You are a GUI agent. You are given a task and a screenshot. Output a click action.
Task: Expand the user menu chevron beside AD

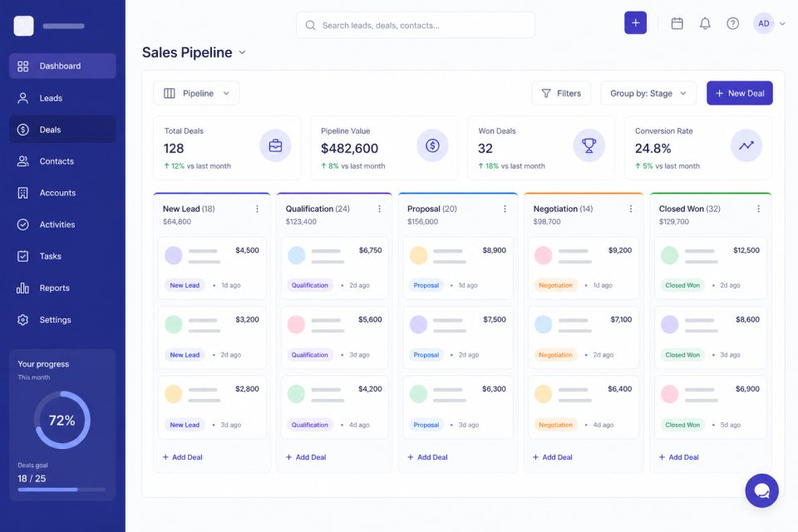tap(782, 23)
